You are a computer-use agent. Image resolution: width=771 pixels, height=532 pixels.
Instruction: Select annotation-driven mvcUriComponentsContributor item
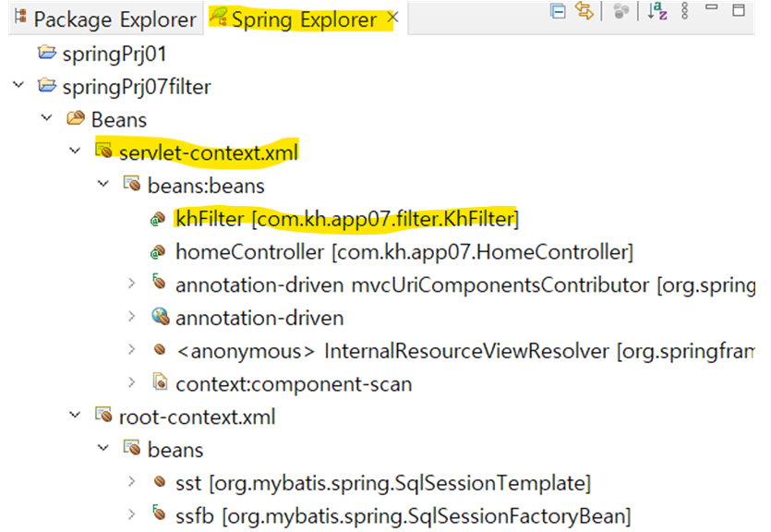click(x=464, y=285)
